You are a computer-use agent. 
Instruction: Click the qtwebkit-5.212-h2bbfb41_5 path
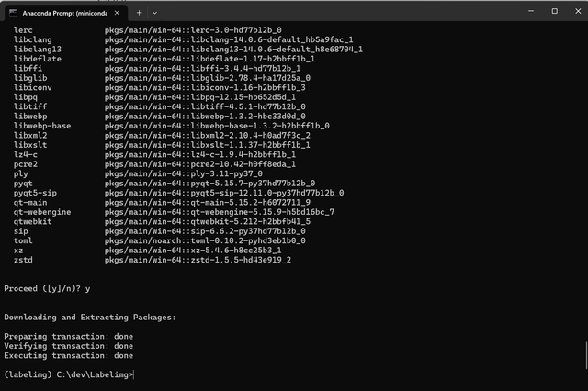(208, 222)
